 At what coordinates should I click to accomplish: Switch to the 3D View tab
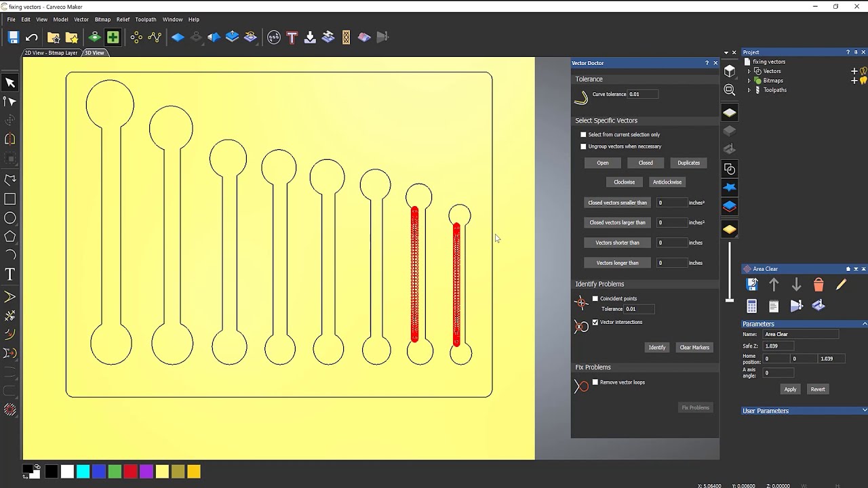pyautogui.click(x=94, y=53)
